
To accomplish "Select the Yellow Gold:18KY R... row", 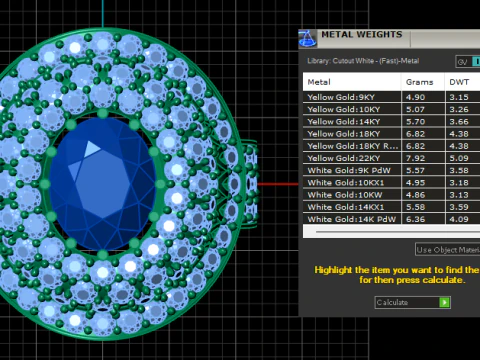I will pyautogui.click(x=391, y=146).
